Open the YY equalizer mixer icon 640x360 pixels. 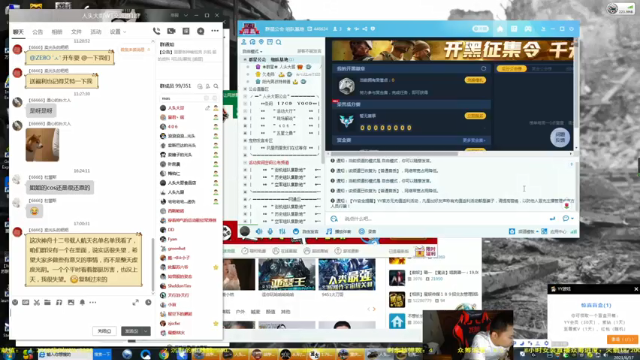coord(282,231)
